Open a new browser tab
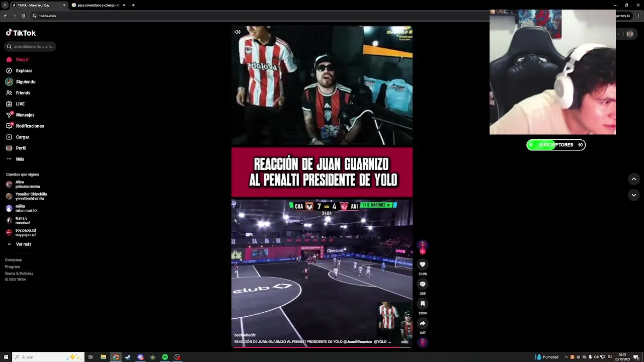The image size is (644, 362). click(x=133, y=5)
